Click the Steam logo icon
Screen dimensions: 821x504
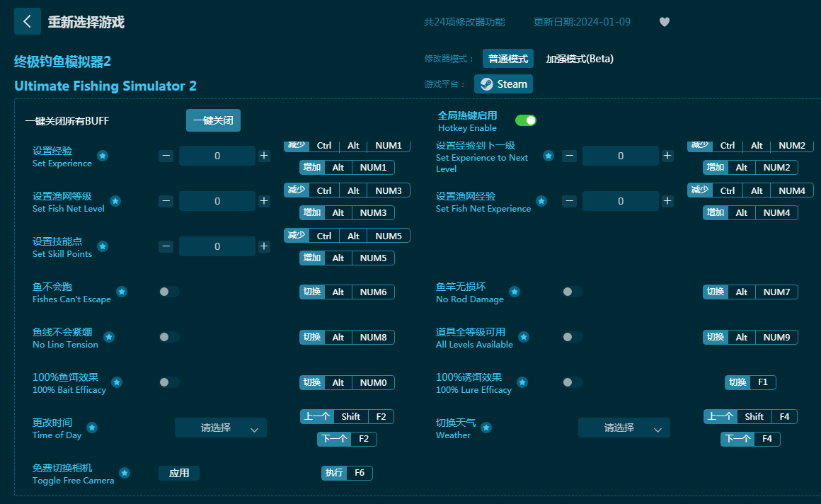click(486, 84)
